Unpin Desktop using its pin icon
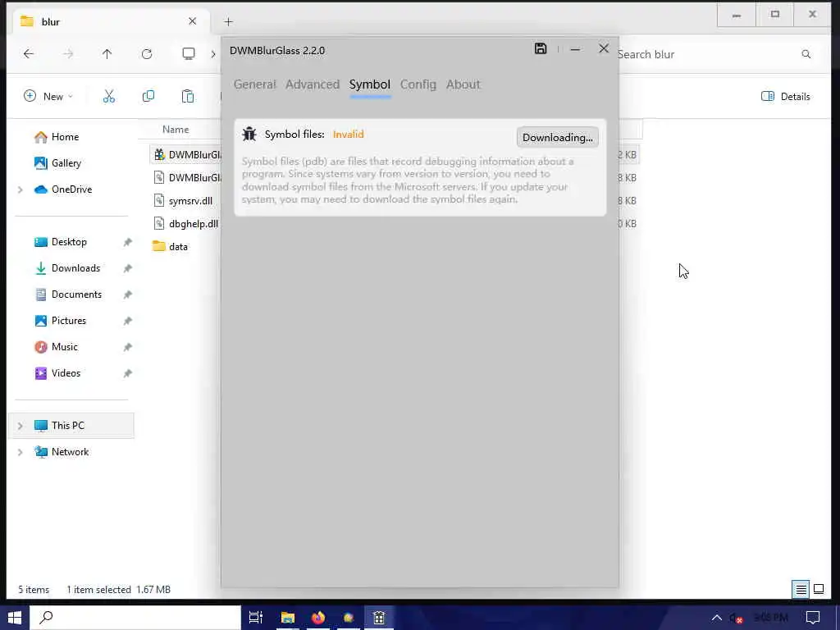The image size is (840, 630). [x=127, y=242]
